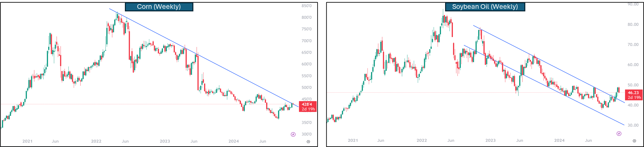The width and height of the screenshot is (644, 147).
Task: Open the Corn chart settings gear icon
Action: 308,141
